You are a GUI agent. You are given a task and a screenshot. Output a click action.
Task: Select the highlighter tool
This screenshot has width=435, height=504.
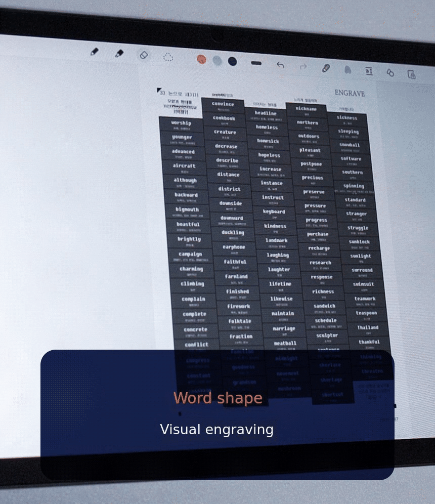tap(119, 54)
